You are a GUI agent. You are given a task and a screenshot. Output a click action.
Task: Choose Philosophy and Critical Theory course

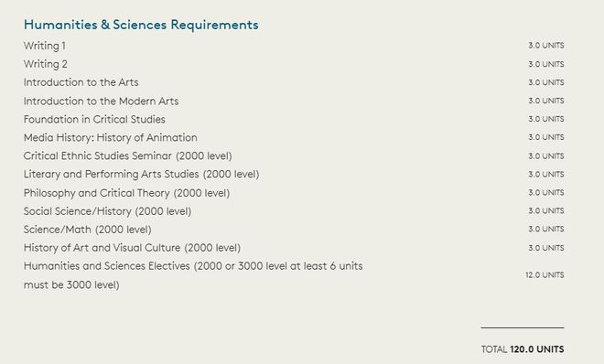pos(126,193)
